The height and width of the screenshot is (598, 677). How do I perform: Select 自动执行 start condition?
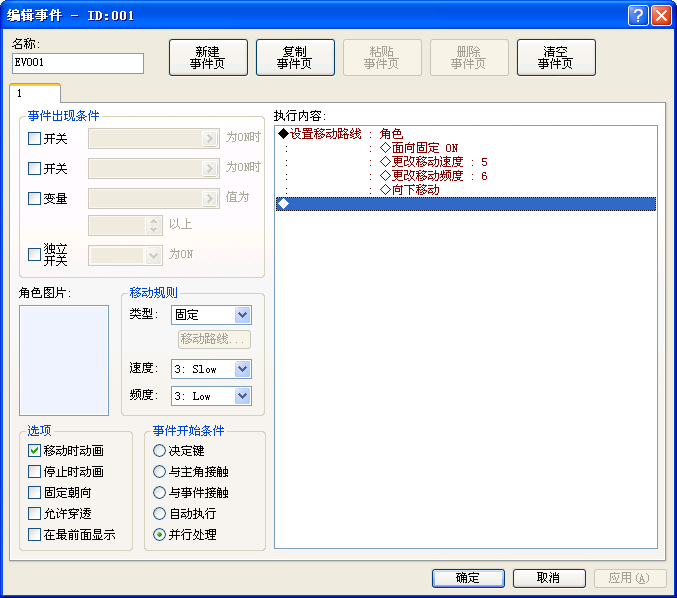pos(159,513)
